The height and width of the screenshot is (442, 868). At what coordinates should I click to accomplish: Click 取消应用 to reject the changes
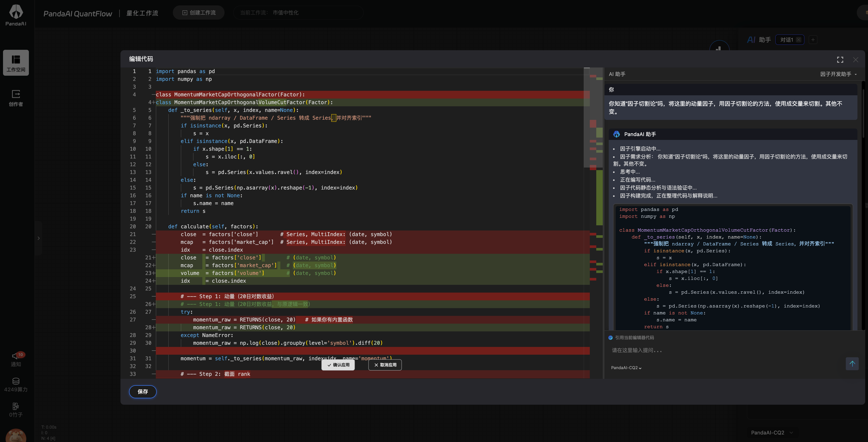pyautogui.click(x=385, y=365)
